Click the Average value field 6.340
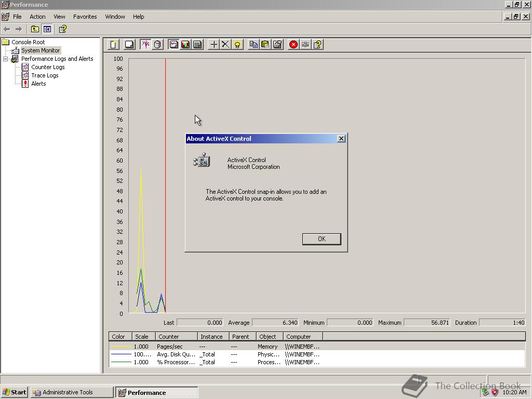This screenshot has height=399, width=532. pos(275,323)
